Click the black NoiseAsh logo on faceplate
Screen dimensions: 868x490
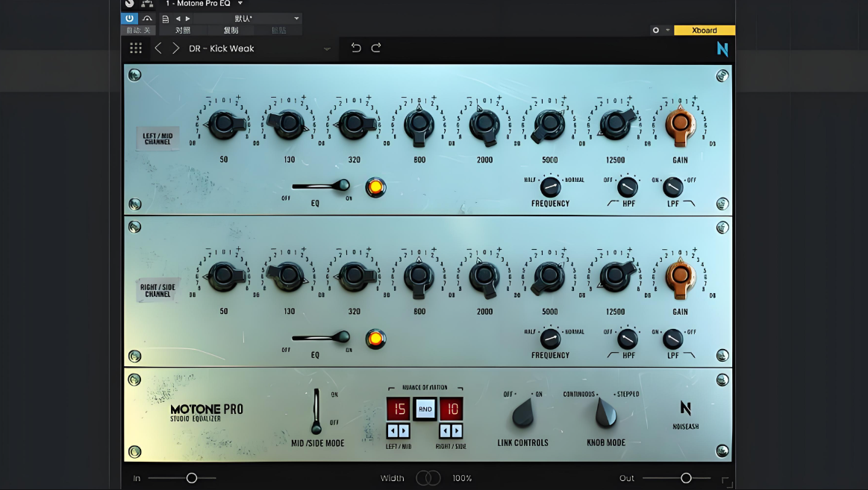(685, 408)
